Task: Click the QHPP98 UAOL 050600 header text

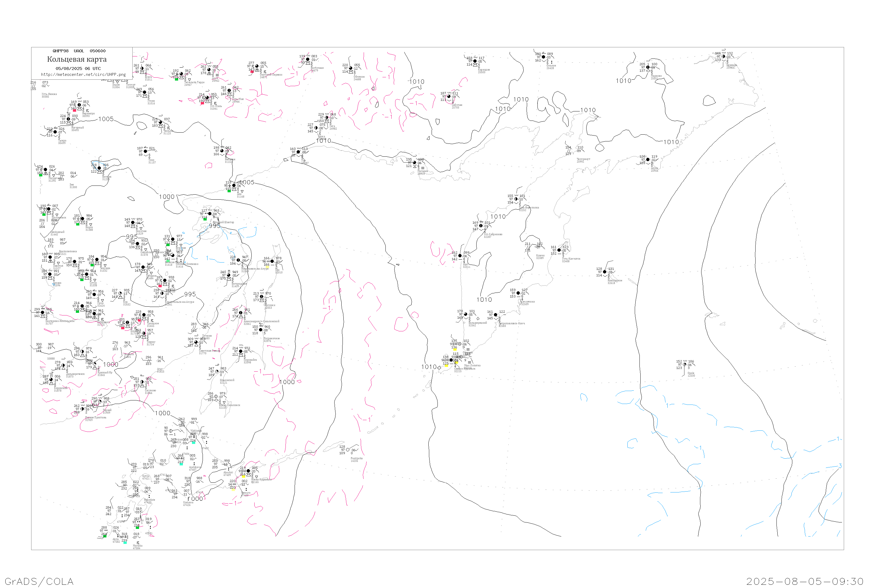Action: point(79,51)
